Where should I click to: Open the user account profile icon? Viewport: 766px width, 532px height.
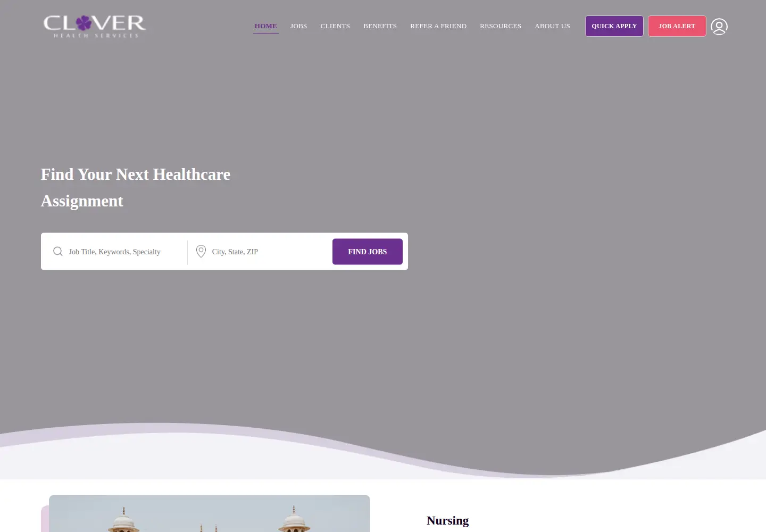point(719,26)
